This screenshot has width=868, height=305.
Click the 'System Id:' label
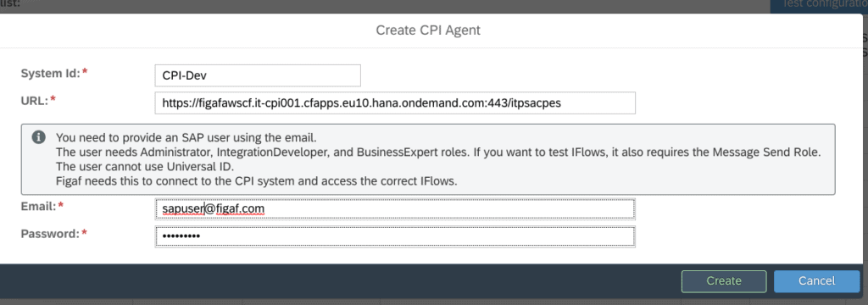click(54, 73)
